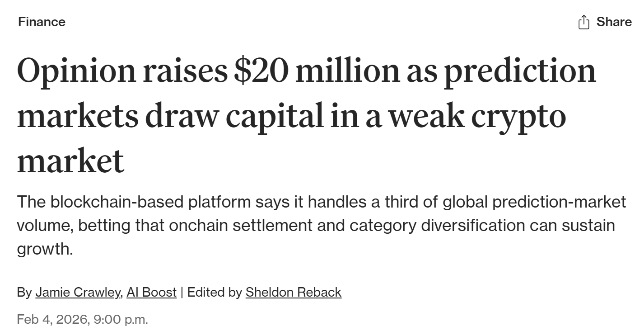644x331 pixels.
Task: Click the word "Opinion" in the headline
Action: pyautogui.click(x=76, y=71)
